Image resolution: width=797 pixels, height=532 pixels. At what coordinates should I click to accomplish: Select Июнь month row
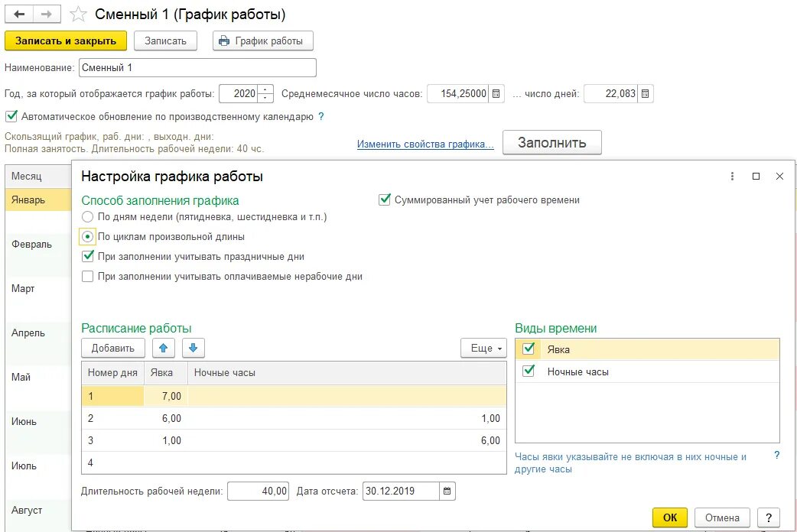pyautogui.click(x=38, y=421)
